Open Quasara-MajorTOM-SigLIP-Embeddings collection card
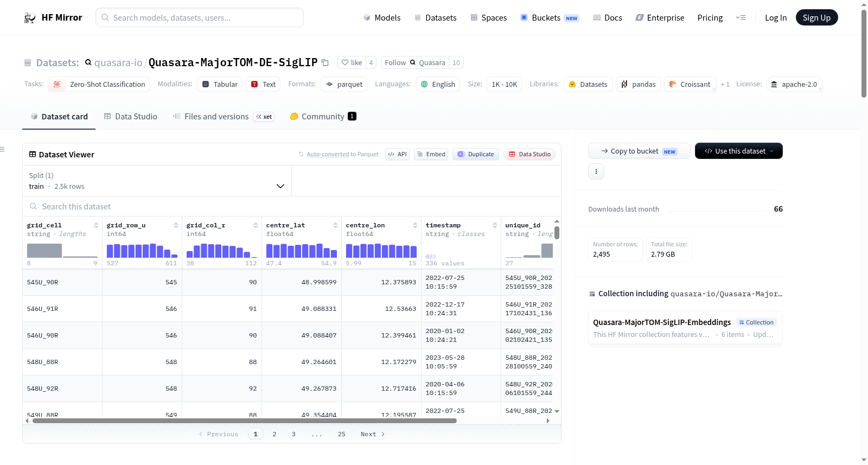 point(685,328)
